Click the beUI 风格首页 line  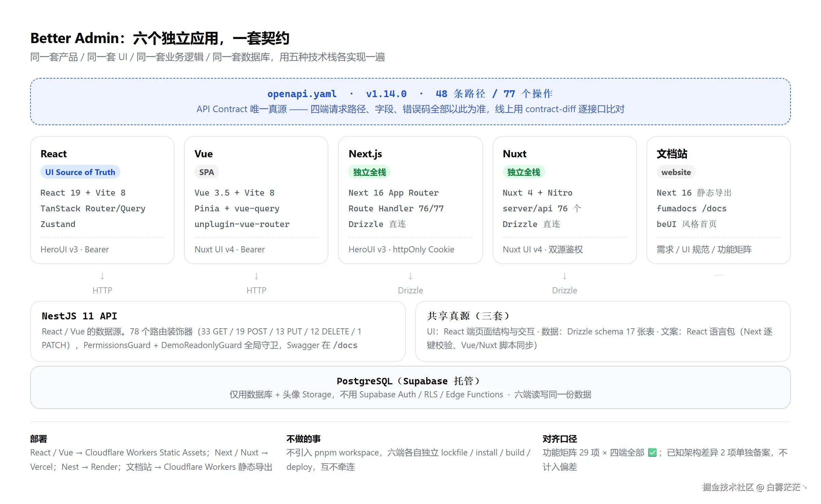pos(687,224)
